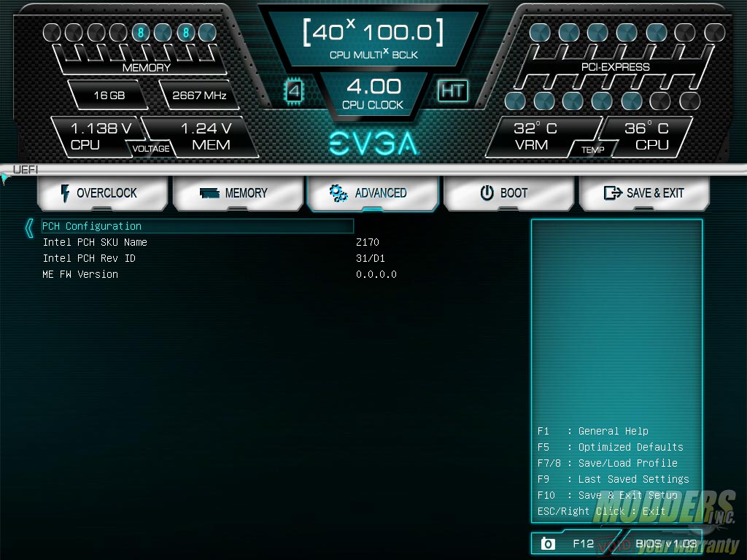The height and width of the screenshot is (560, 747).
Task: Click the lightning bolt Overclock icon
Action: tap(65, 193)
